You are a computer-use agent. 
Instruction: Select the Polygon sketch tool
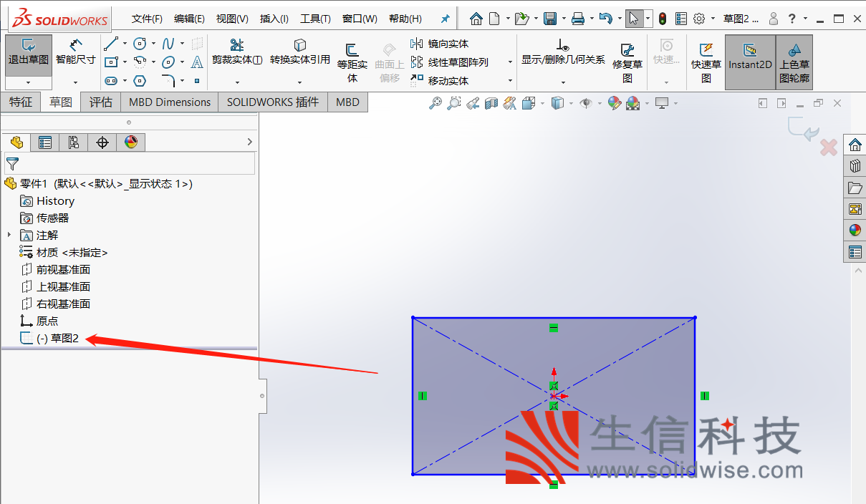click(140, 81)
